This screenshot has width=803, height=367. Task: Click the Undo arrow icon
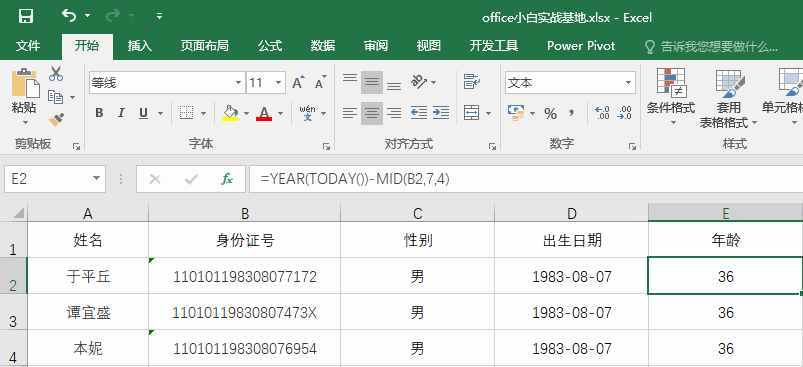coord(69,15)
